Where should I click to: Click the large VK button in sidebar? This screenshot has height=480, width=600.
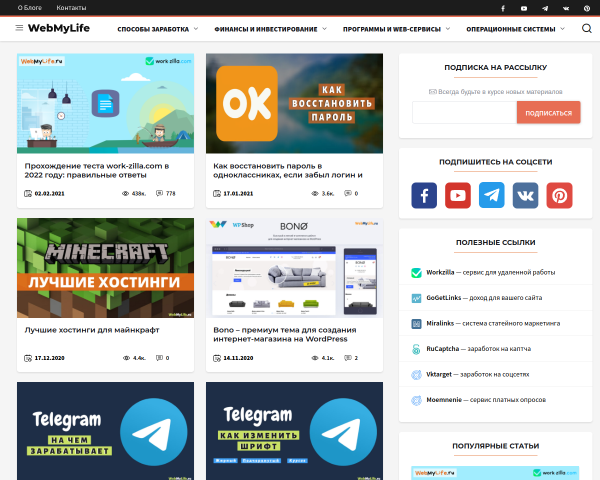click(x=525, y=195)
